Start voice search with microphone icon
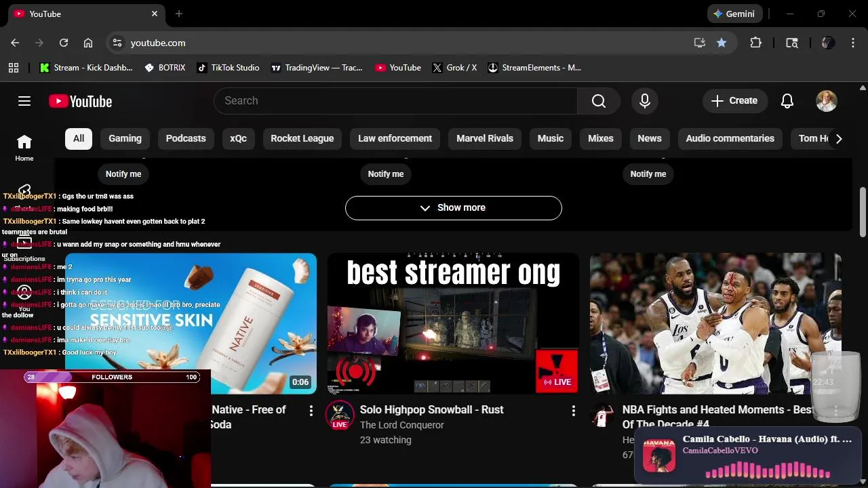The height and width of the screenshot is (488, 868). 645,101
